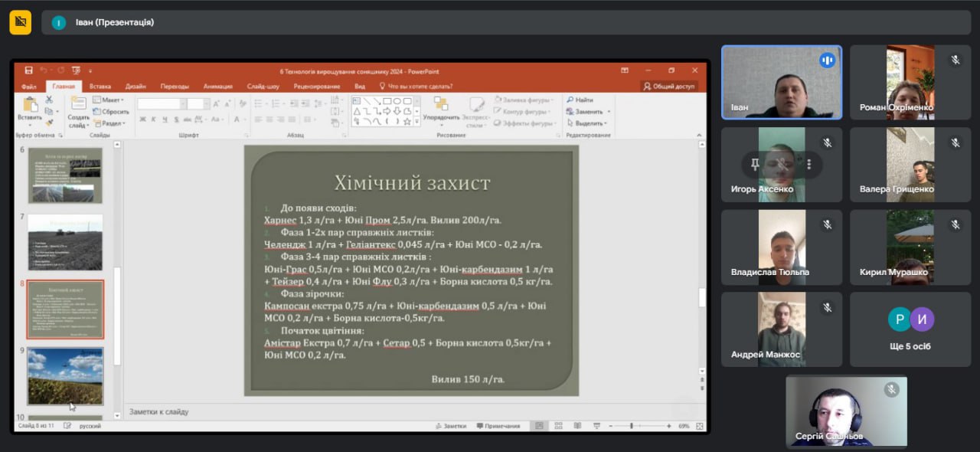Open the Макет layout dropdown
Viewport: 980px width, 452px height.
[x=109, y=100]
